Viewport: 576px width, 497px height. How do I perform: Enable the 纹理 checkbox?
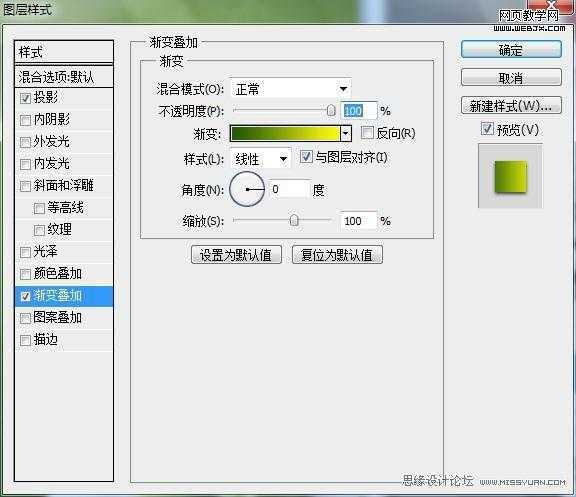(x=39, y=230)
